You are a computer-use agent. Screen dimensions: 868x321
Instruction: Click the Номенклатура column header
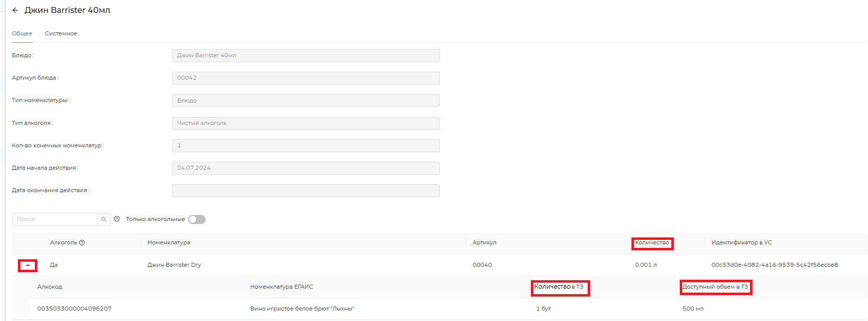pyautogui.click(x=169, y=243)
